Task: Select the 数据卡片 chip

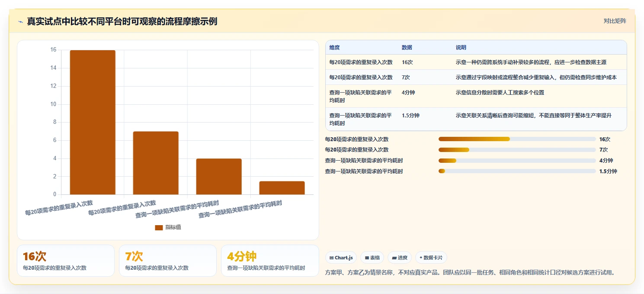Action: (431, 258)
